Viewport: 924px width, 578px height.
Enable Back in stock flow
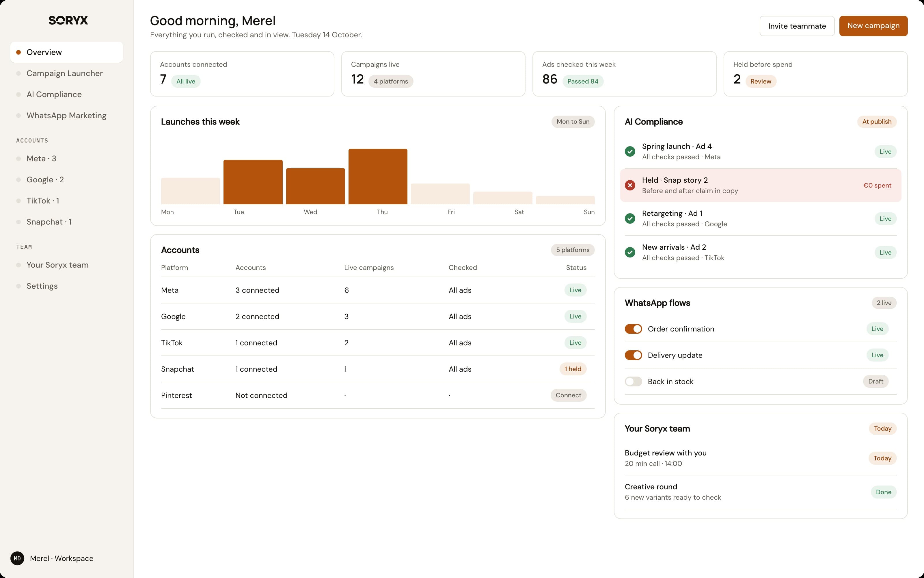(634, 381)
